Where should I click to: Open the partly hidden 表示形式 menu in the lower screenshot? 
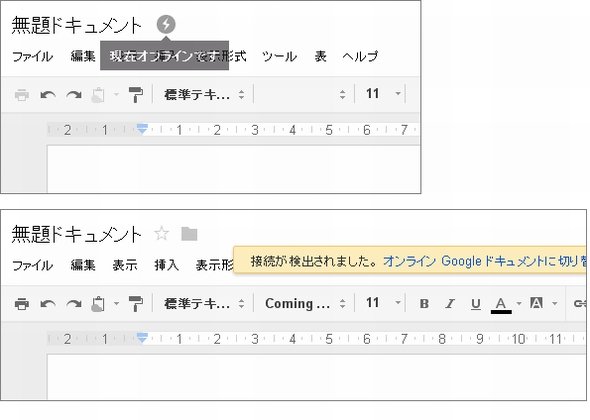click(214, 265)
